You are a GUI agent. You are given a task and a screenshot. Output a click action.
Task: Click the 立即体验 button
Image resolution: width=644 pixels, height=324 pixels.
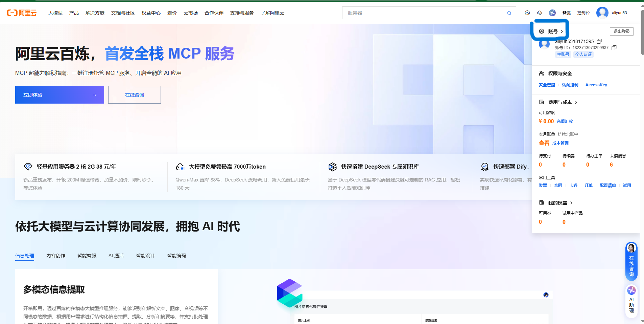pos(59,95)
